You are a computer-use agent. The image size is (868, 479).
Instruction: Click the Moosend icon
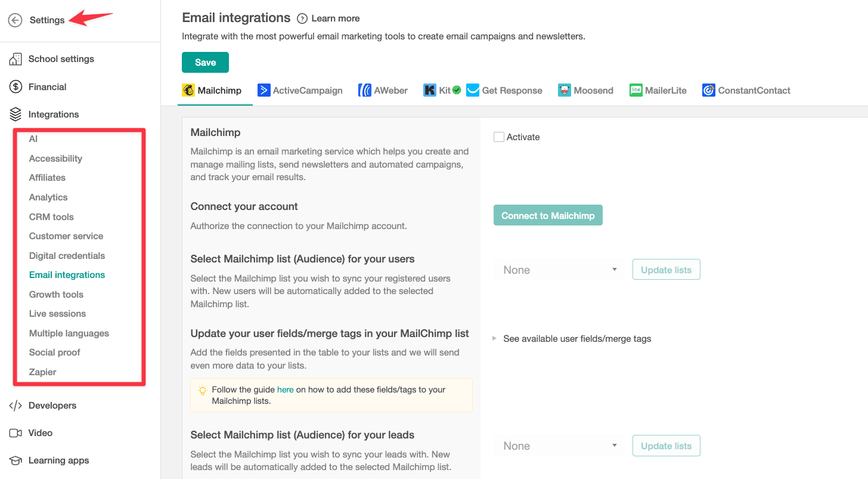point(563,89)
